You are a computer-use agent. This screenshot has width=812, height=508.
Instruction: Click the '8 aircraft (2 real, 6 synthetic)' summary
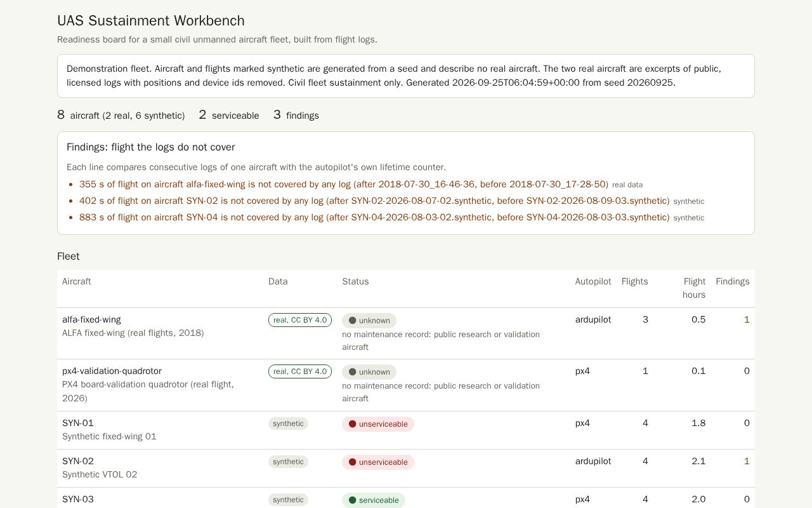tap(121, 115)
